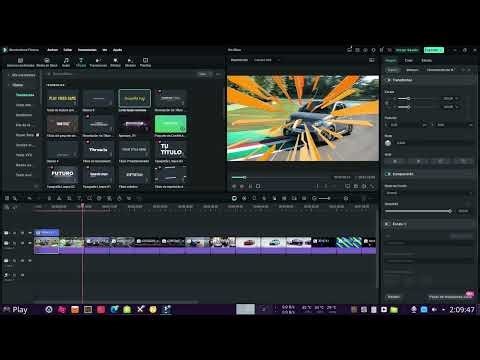Image resolution: width=480 pixels, height=360 pixels.
Task: Select the text tool icon in timeline toolbar
Action: pos(79,198)
